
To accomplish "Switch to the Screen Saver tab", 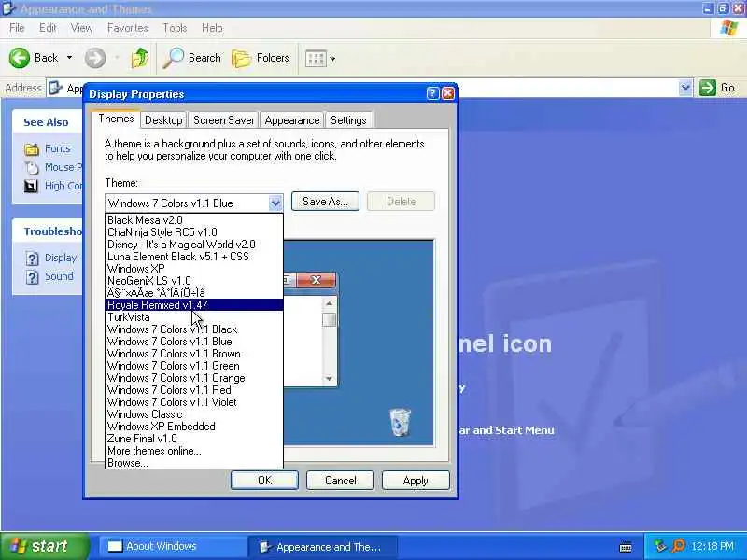I will click(223, 120).
